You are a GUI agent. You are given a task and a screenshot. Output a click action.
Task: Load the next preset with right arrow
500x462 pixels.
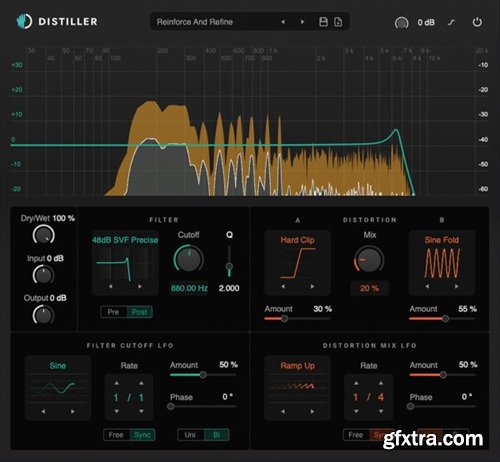tap(302, 22)
